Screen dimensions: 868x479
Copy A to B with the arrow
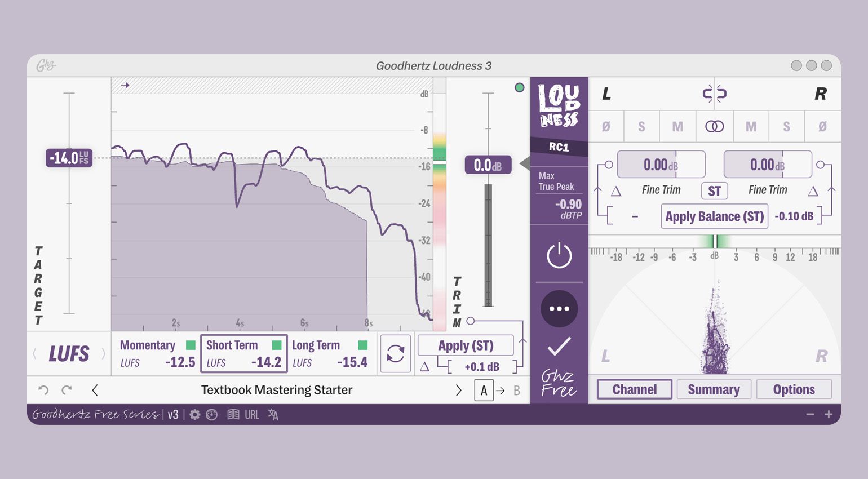[x=501, y=391]
